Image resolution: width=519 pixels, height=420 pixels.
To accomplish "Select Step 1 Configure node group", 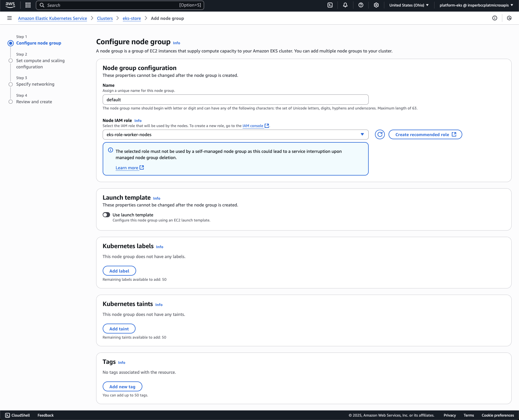I will (39, 43).
